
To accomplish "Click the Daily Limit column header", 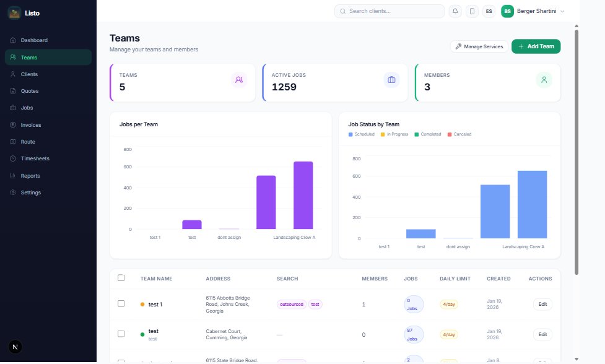I will click(x=455, y=279).
